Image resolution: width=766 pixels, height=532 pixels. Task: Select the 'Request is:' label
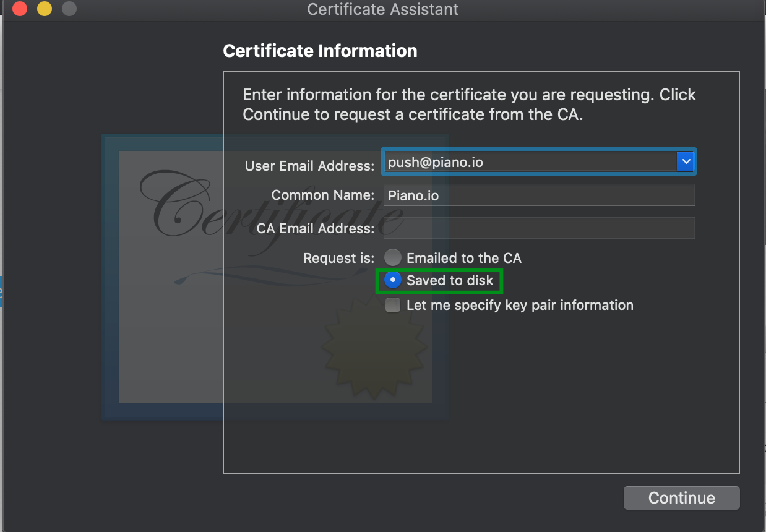click(338, 258)
